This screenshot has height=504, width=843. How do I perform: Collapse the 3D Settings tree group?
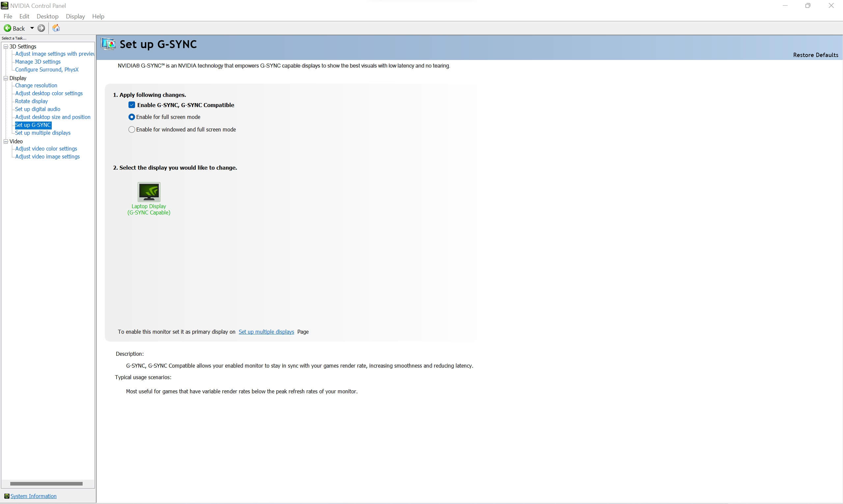[x=6, y=46]
